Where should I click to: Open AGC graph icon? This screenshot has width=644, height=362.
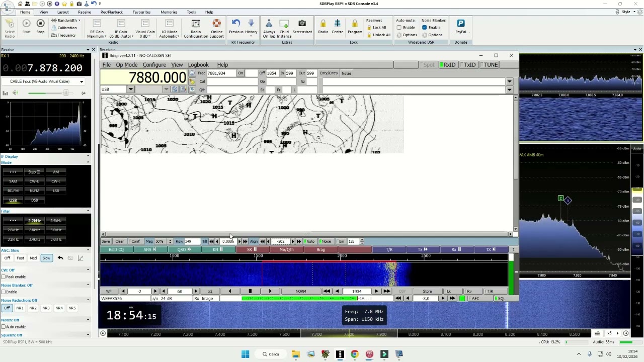pos(80,258)
